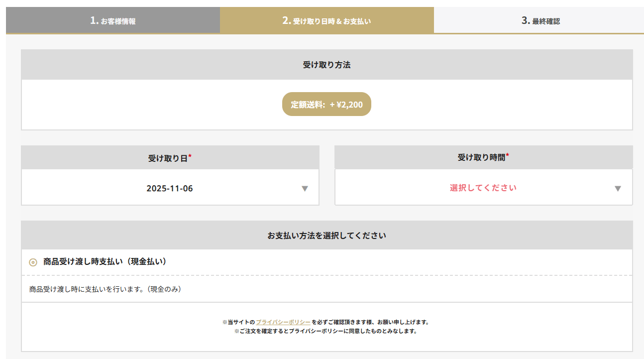Open the プライバシーポリシー link

point(283,322)
